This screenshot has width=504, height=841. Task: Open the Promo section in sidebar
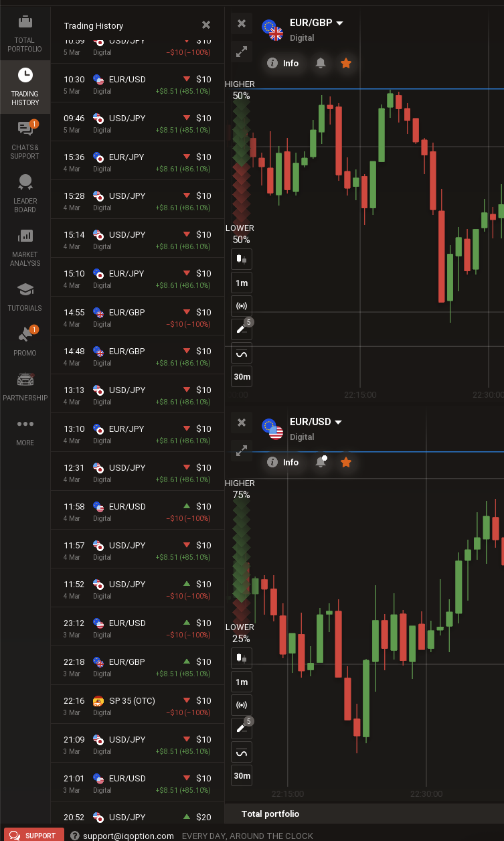pos(25,341)
